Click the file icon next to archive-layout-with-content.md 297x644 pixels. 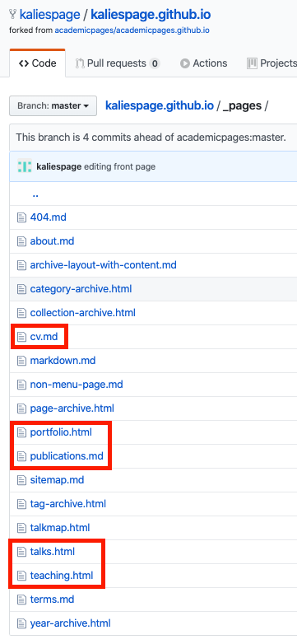click(x=21, y=265)
